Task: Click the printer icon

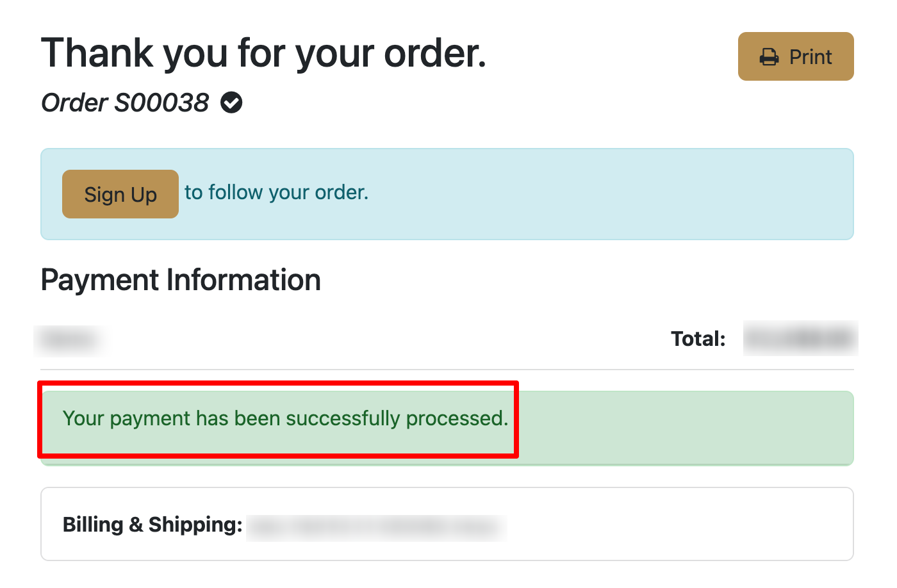Action: point(769,57)
